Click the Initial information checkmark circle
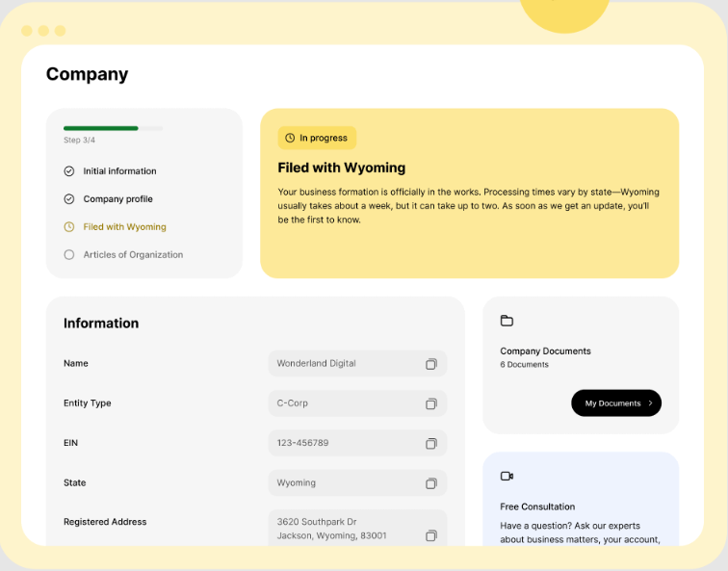The width and height of the screenshot is (728, 571). pyautogui.click(x=69, y=171)
